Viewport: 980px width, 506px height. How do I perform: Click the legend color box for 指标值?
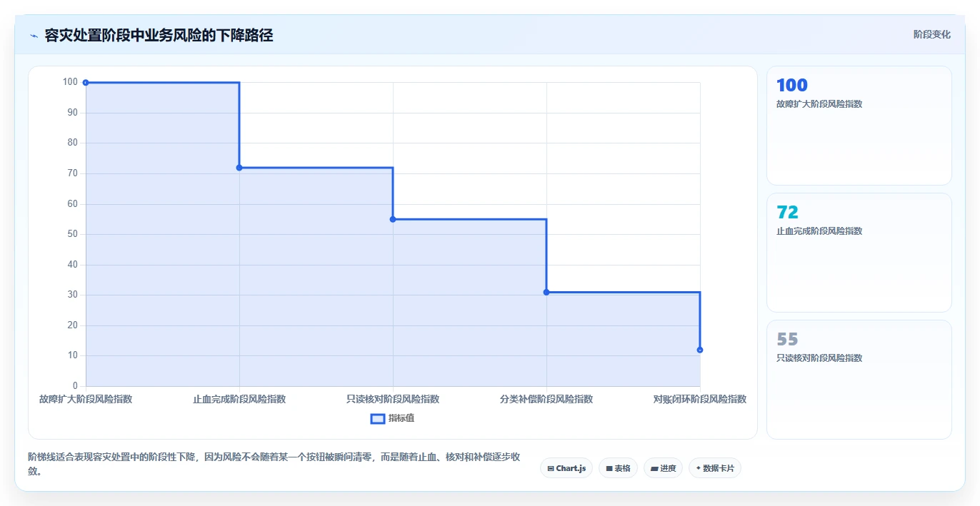point(378,418)
